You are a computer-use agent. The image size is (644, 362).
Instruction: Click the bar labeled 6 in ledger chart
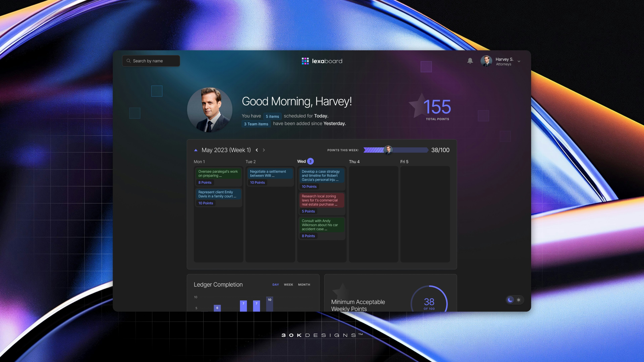[217, 308]
